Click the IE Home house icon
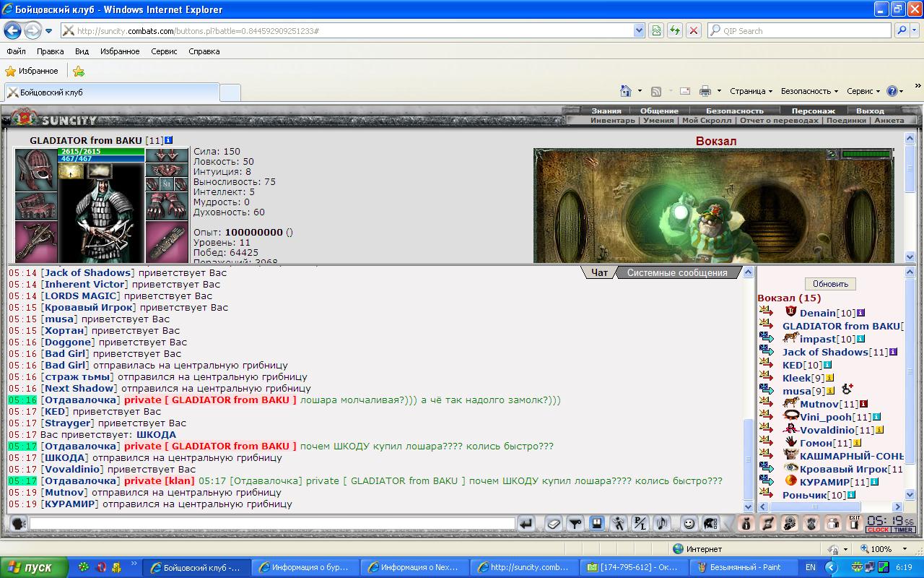The image size is (924, 578). [x=626, y=91]
